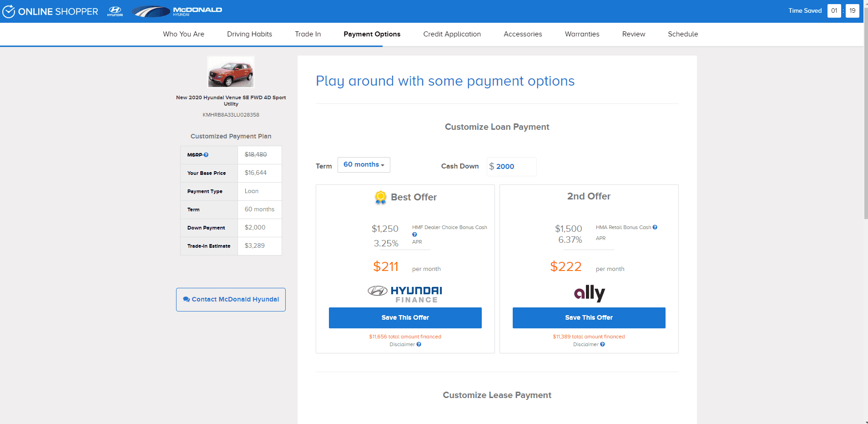This screenshot has height=424, width=868.
Task: Click the Time Saved minutes counter 01
Action: 834,11
